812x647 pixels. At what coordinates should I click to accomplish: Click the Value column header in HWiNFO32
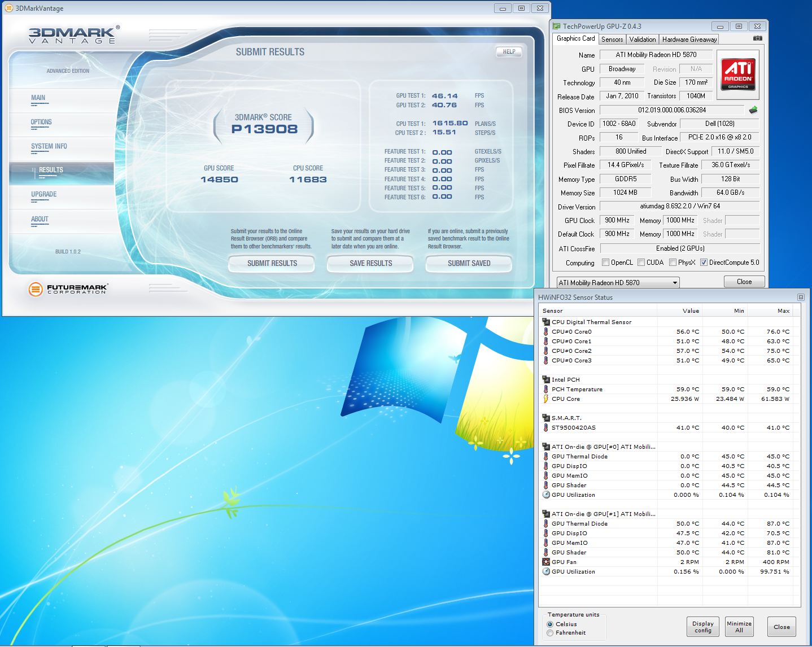coord(680,311)
